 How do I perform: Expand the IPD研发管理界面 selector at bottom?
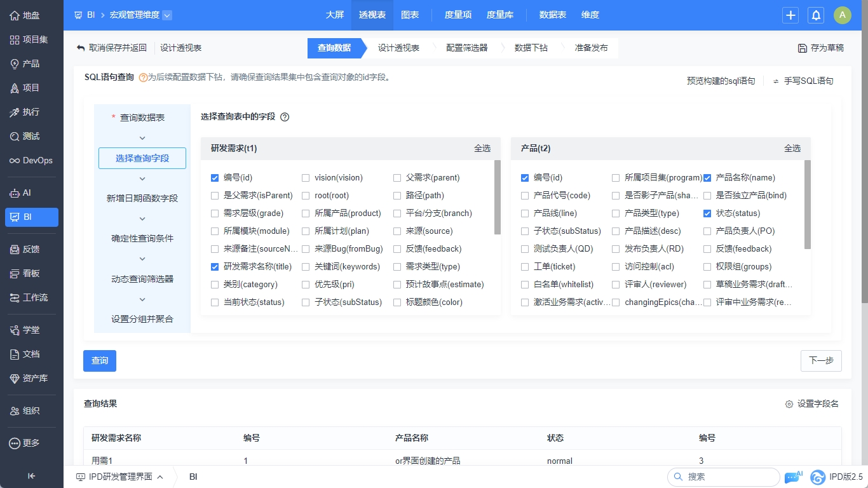160,477
